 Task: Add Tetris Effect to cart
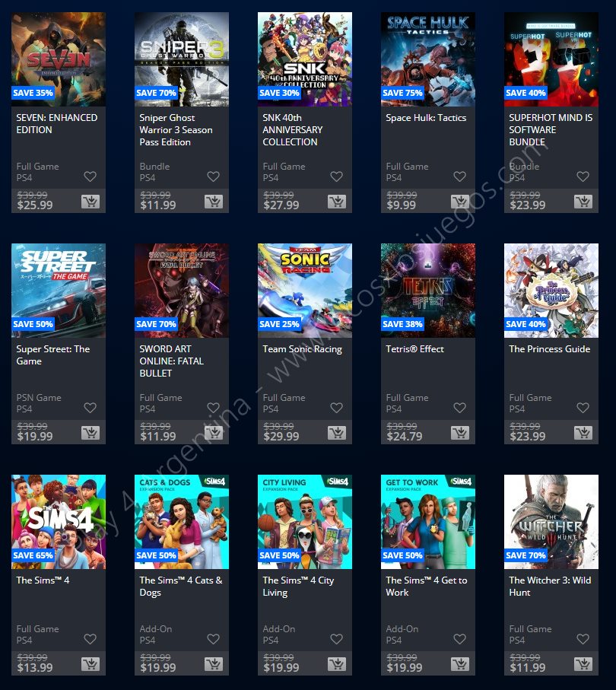(460, 433)
